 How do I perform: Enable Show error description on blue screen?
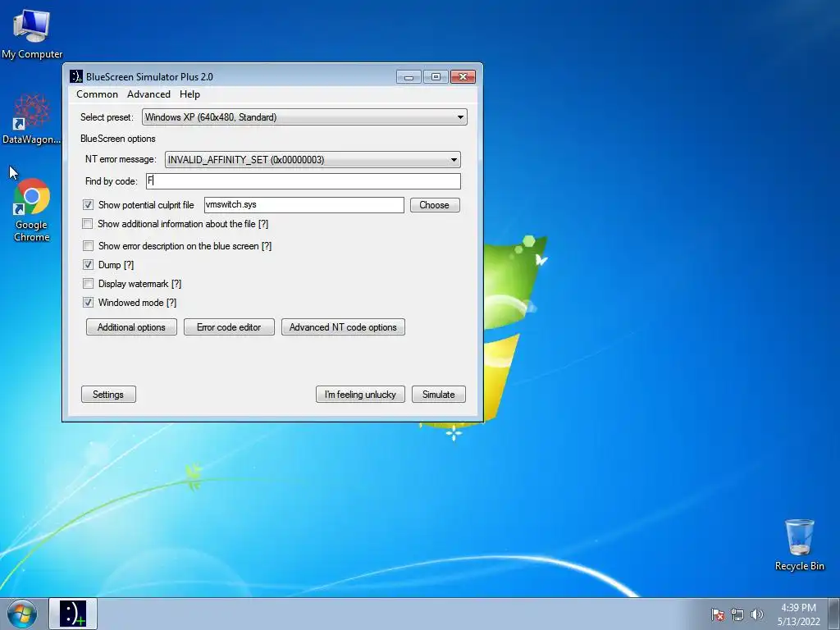click(x=88, y=246)
